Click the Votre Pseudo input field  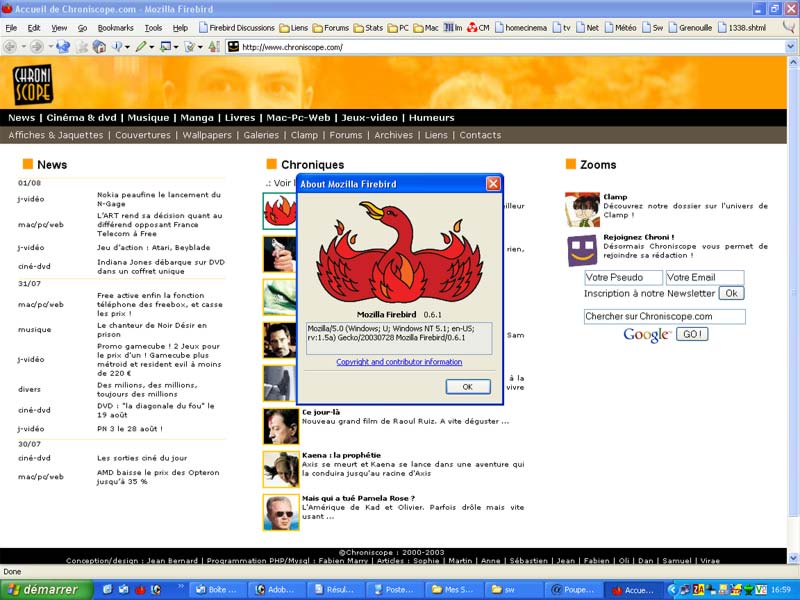pyautogui.click(x=623, y=278)
